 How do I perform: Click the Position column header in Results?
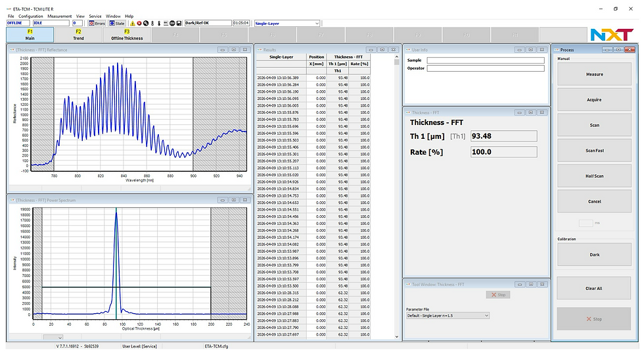[x=317, y=57]
